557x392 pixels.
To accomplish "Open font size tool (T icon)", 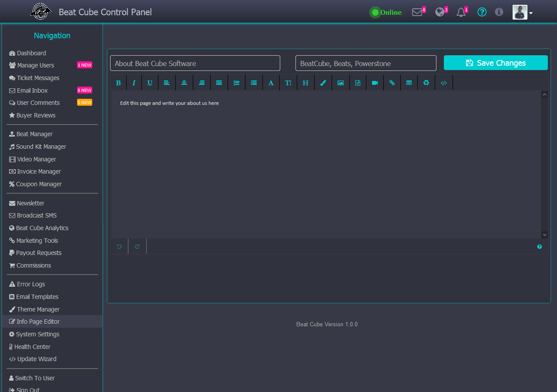I will [x=288, y=83].
